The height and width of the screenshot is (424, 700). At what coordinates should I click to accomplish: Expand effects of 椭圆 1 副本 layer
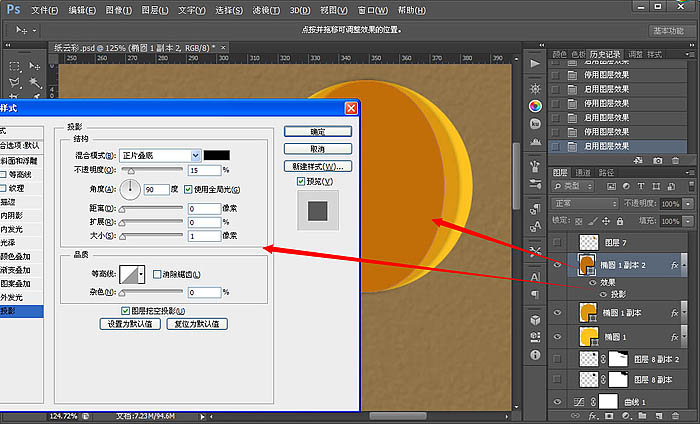tap(684, 313)
